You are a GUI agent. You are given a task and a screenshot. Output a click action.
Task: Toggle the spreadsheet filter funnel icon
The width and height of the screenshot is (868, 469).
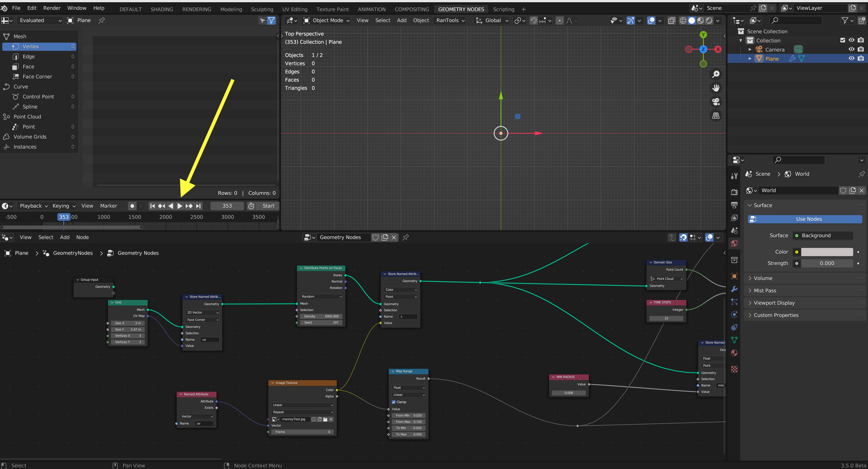coord(271,20)
